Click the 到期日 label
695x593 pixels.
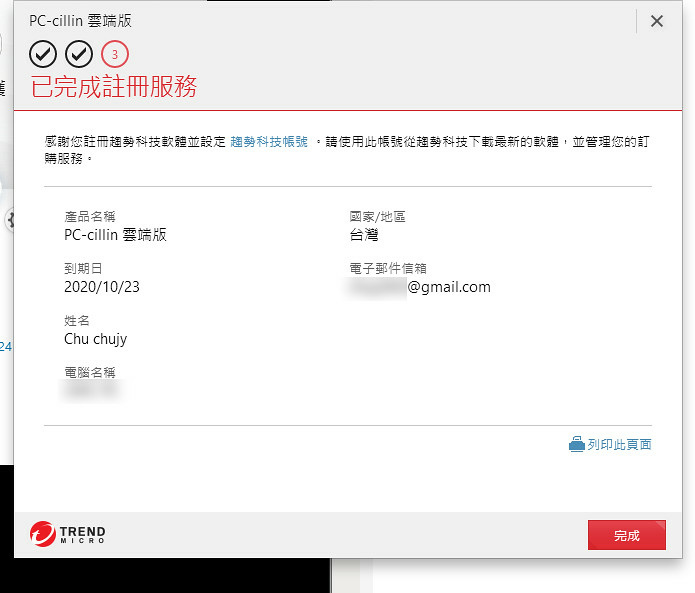[83, 268]
